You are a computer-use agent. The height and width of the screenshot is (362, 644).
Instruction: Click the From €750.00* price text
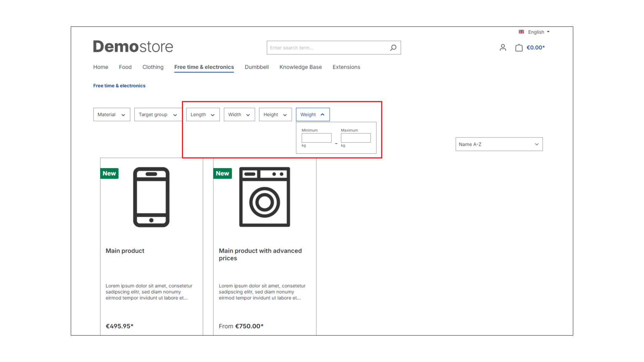(x=241, y=326)
